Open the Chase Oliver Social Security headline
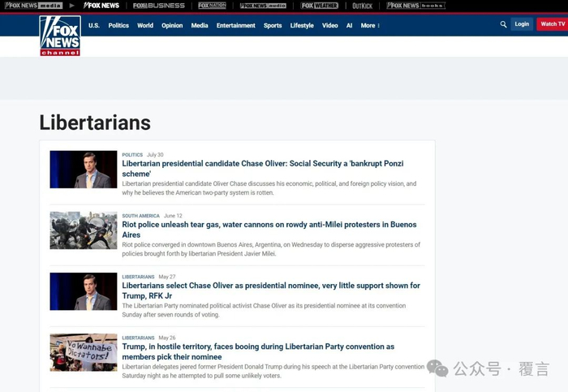The image size is (568, 392). point(263,169)
